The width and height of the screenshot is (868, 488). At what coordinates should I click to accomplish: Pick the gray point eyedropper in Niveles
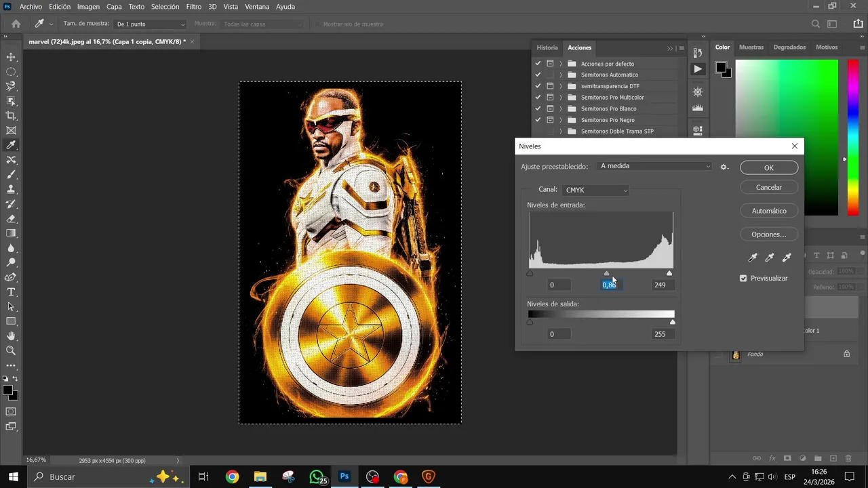770,258
